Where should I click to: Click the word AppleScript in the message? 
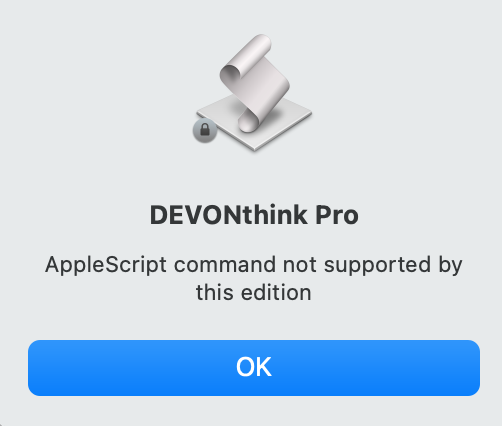(106, 266)
